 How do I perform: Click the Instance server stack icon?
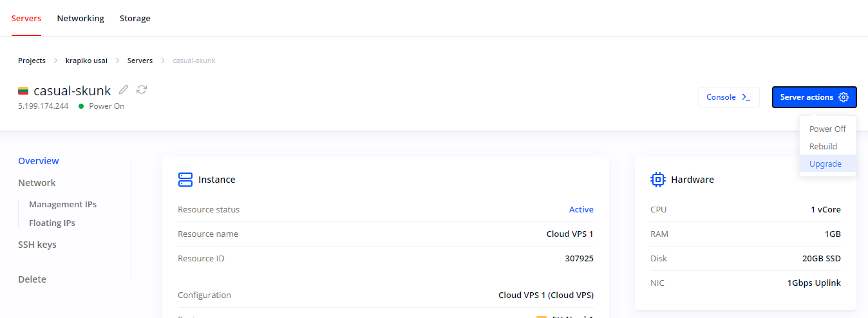click(185, 180)
